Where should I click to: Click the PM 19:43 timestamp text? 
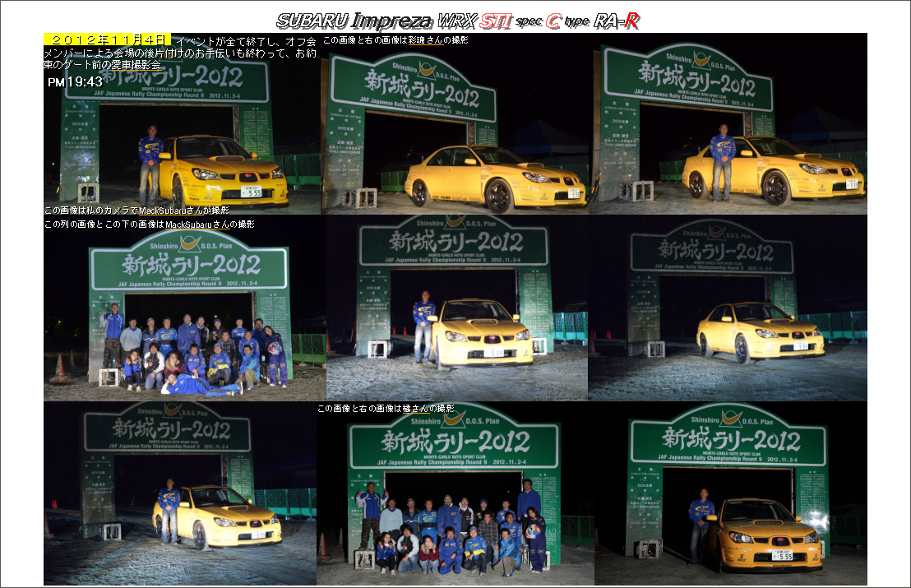click(x=75, y=82)
